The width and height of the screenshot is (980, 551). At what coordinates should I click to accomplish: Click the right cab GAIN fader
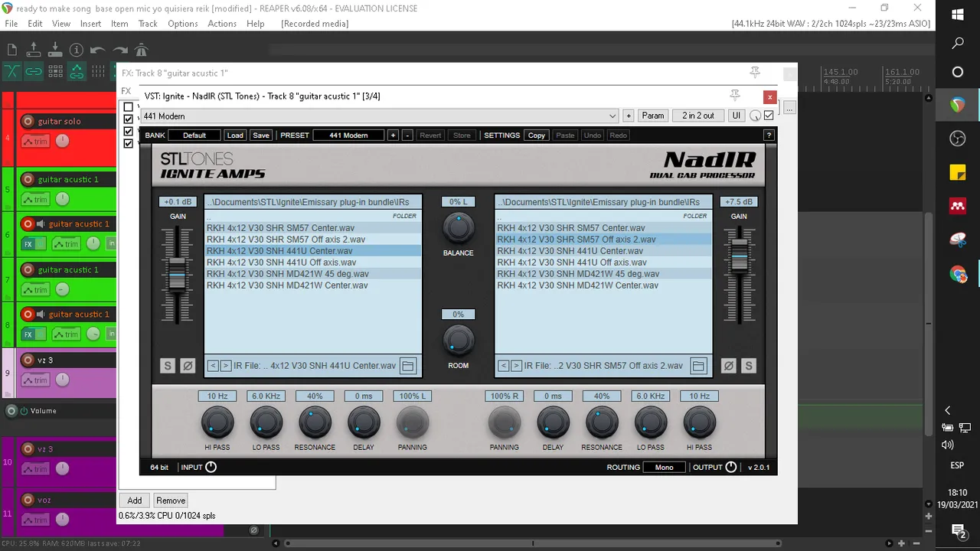point(739,254)
